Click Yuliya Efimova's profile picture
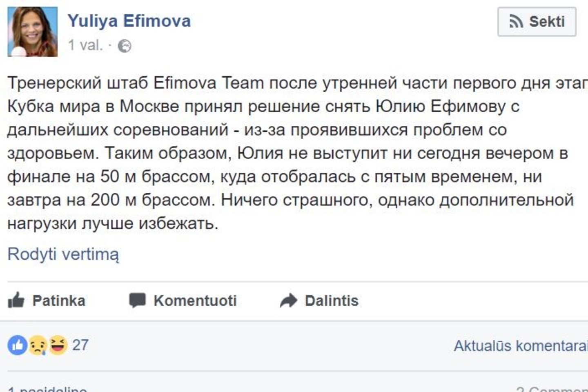Screen dimensions: 588x392 33,31
